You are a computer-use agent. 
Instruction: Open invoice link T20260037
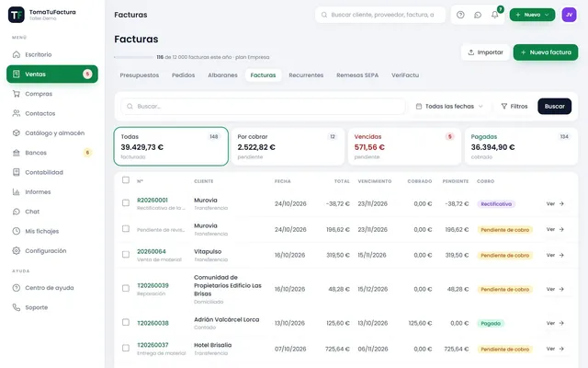(153, 345)
